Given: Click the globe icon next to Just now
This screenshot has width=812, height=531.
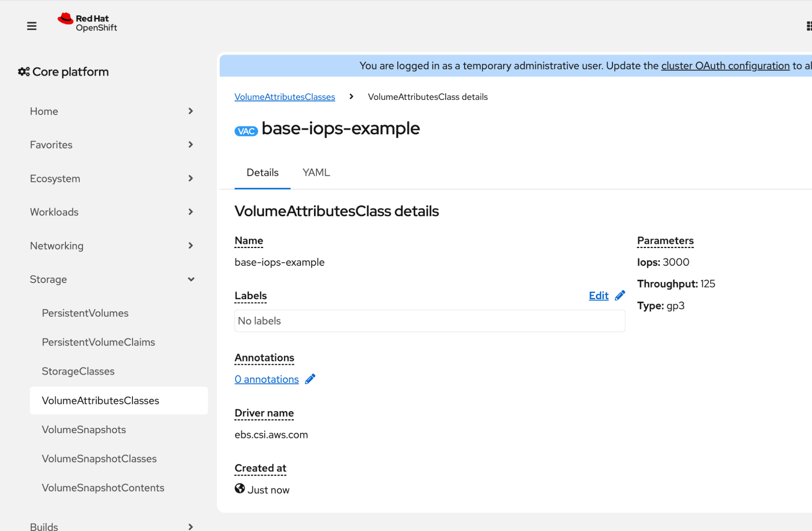Looking at the screenshot, I should click(x=240, y=489).
